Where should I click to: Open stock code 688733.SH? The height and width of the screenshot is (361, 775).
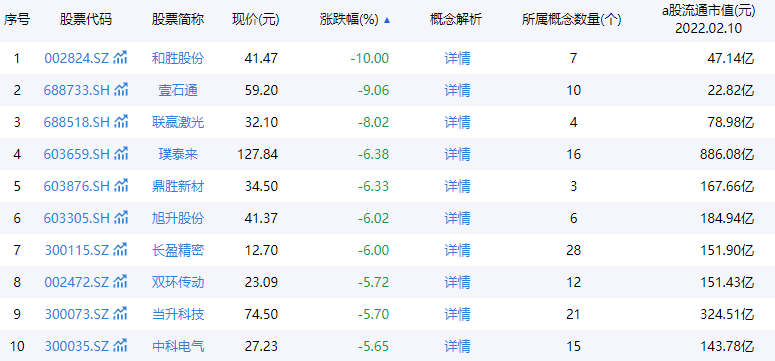click(77, 90)
